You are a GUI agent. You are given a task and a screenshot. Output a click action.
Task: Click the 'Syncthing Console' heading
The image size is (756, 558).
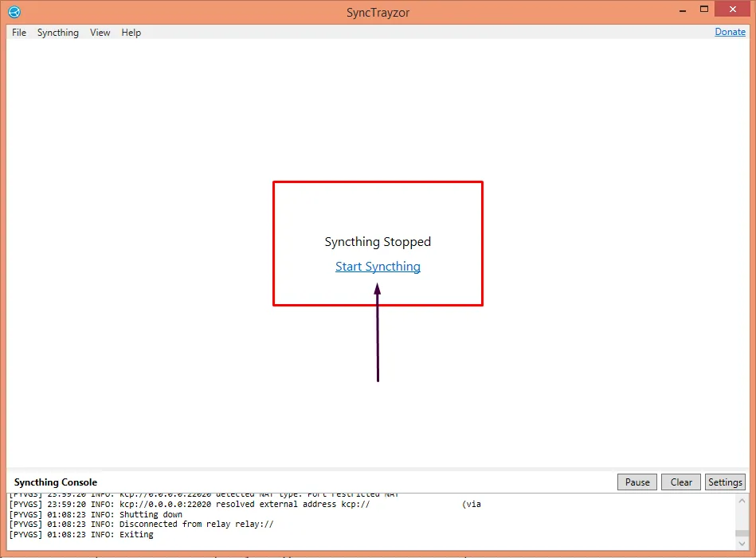pyautogui.click(x=56, y=482)
